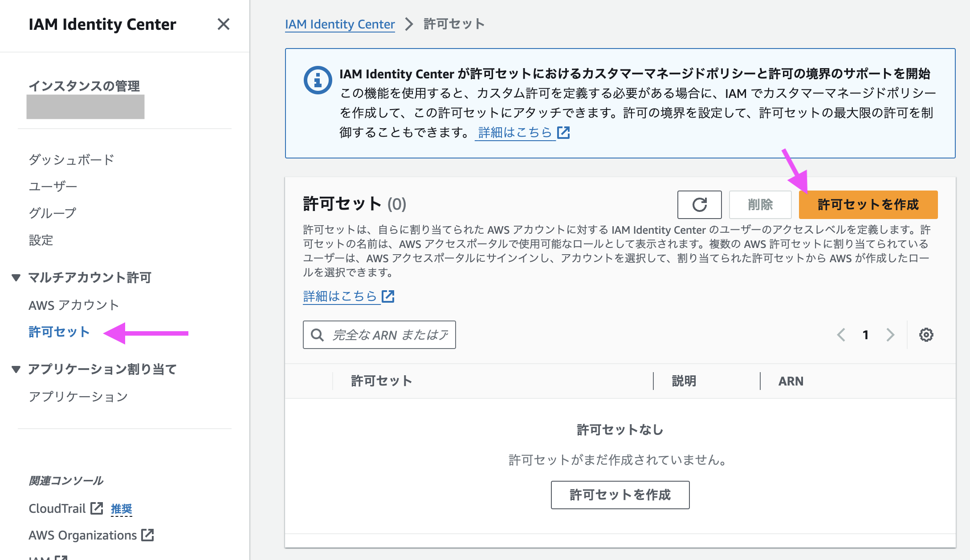This screenshot has width=970, height=560.
Task: Open ダッシュボード in the sidebar
Action: [x=72, y=159]
